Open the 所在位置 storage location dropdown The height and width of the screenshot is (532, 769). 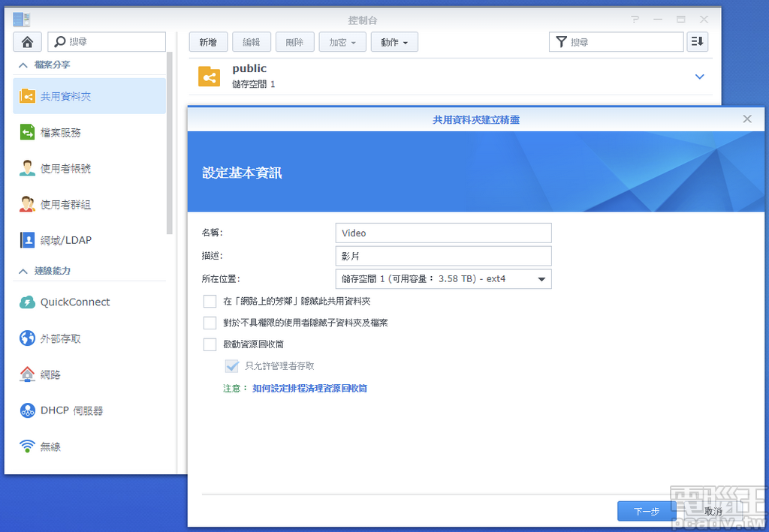coord(541,278)
